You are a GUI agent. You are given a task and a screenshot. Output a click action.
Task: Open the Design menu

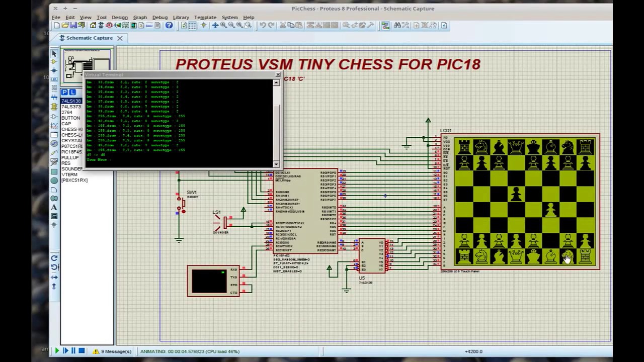(119, 17)
